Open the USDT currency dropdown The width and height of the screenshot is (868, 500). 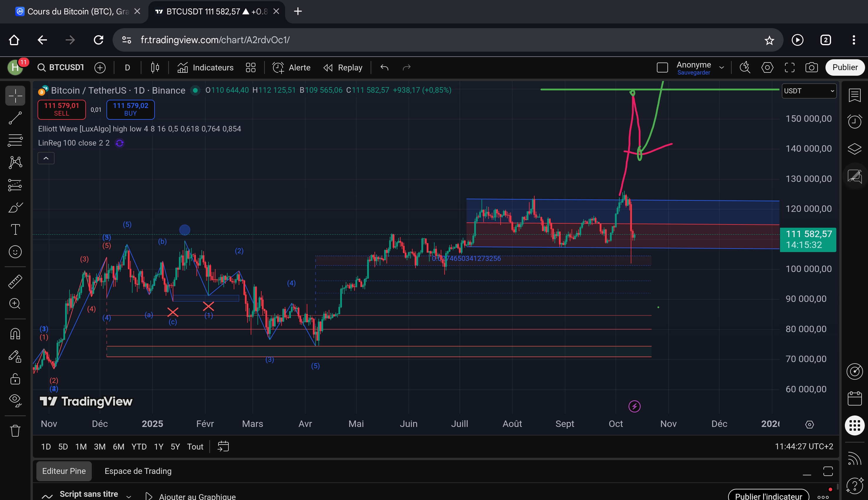809,91
